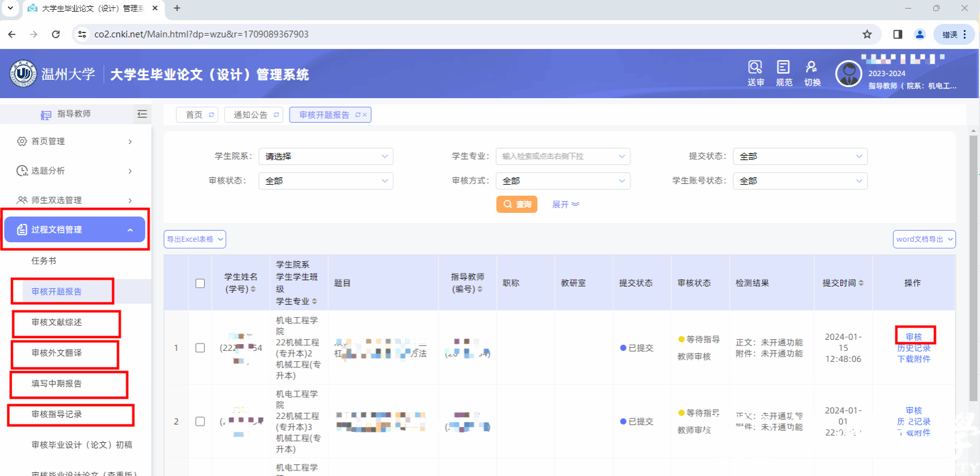Open the 规范 document icon
The image size is (980, 476).
coord(783,67)
